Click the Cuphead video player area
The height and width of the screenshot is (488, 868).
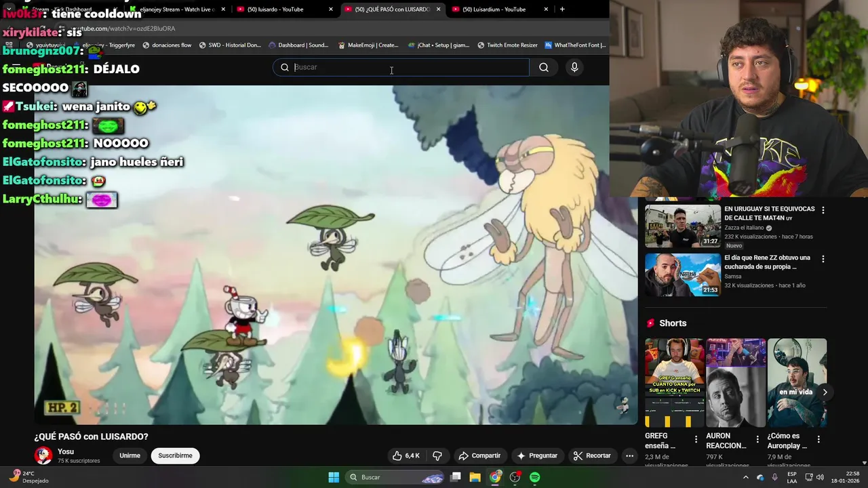tap(336, 254)
